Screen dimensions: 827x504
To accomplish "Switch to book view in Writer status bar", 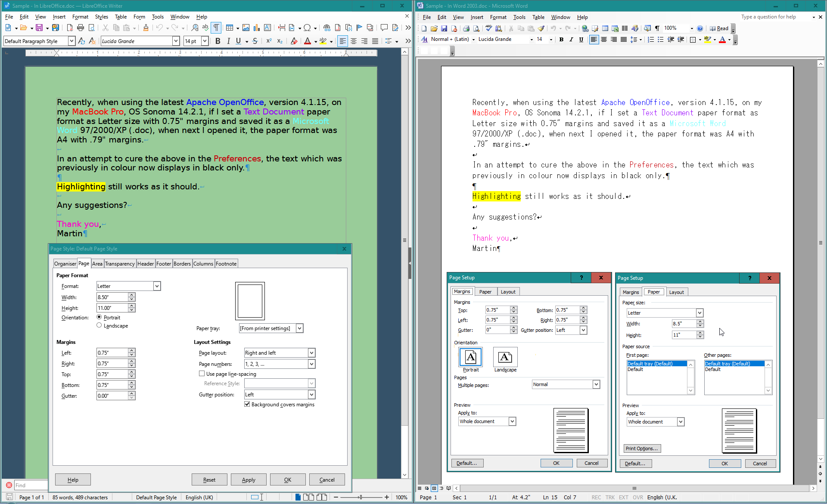I will pos(322,497).
